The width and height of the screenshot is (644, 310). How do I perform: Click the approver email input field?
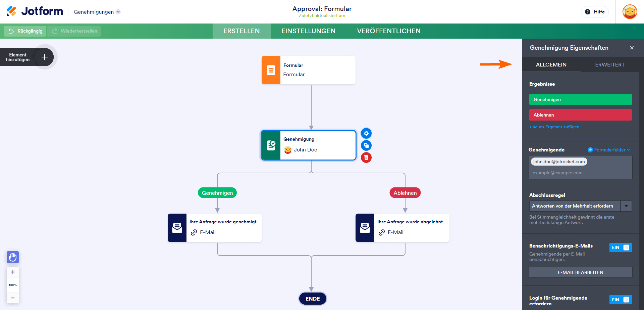(580, 173)
